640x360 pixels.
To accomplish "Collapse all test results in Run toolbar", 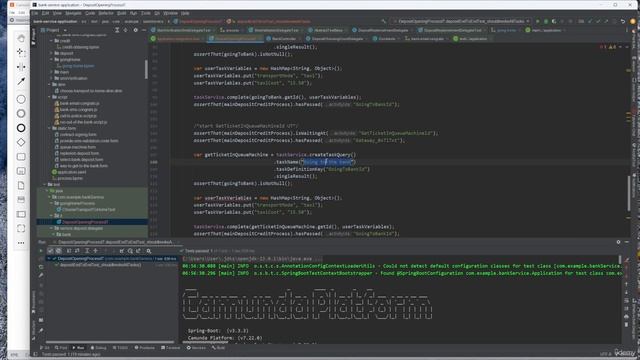I will (x=95, y=251).
